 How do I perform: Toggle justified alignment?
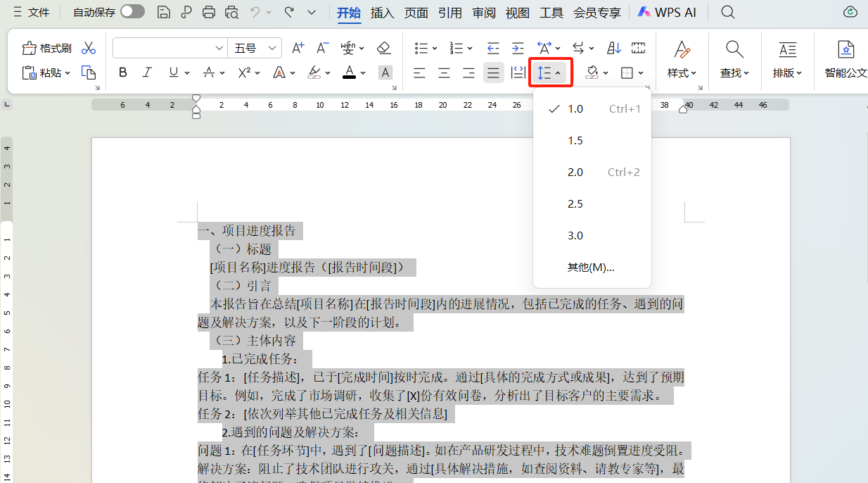[x=493, y=72]
